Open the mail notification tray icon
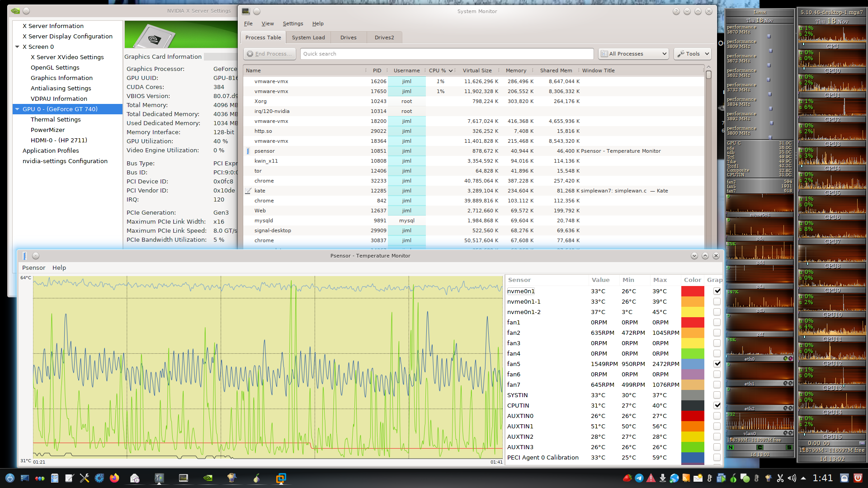Image resolution: width=868 pixels, height=488 pixels. [698, 478]
